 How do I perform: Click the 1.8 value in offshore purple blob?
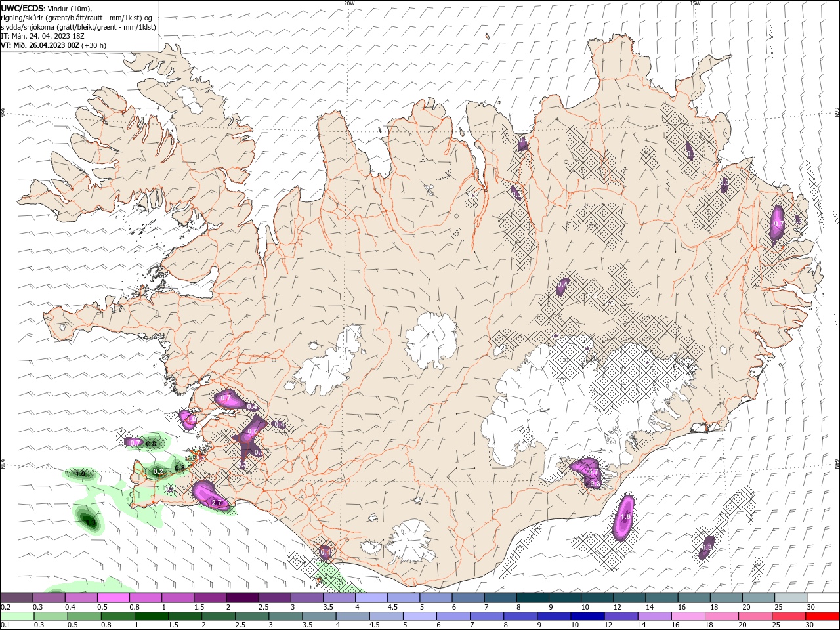(625, 517)
